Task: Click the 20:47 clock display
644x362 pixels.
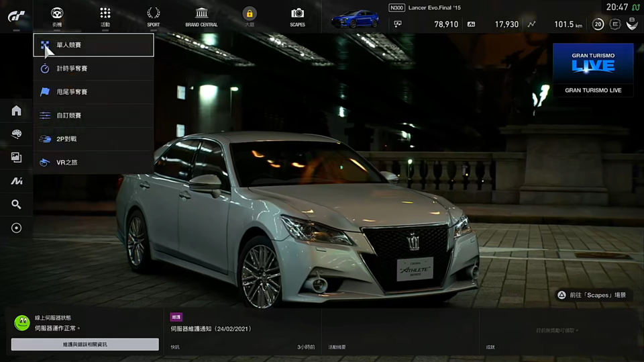Action: tap(617, 7)
